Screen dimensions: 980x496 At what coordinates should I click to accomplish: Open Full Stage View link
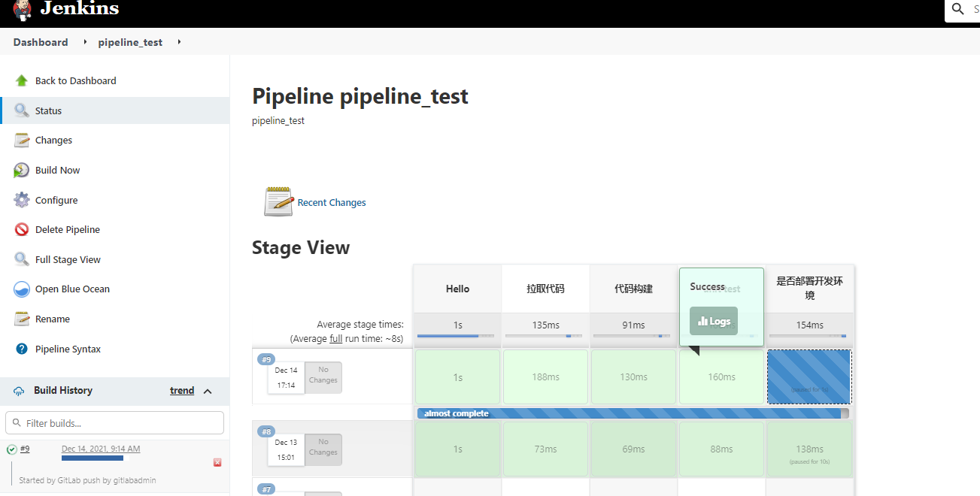coord(68,259)
